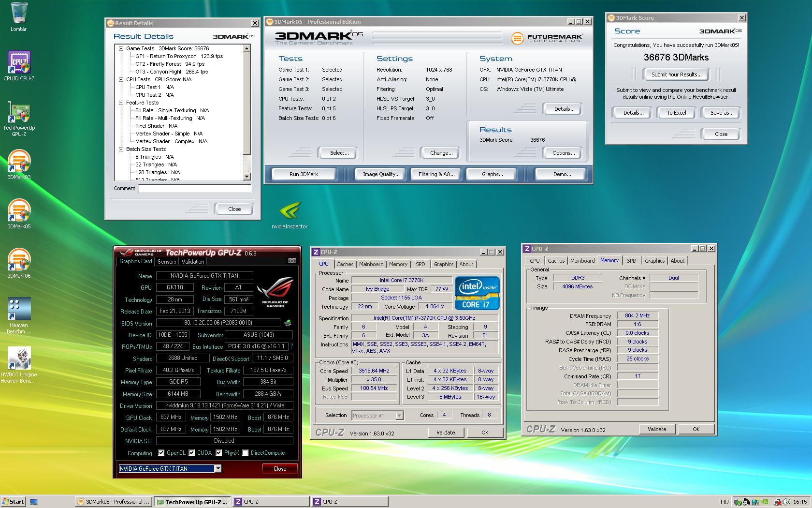The width and height of the screenshot is (812, 508).
Task: Click the GPU-Z screenshot camera icon
Action: point(291,261)
